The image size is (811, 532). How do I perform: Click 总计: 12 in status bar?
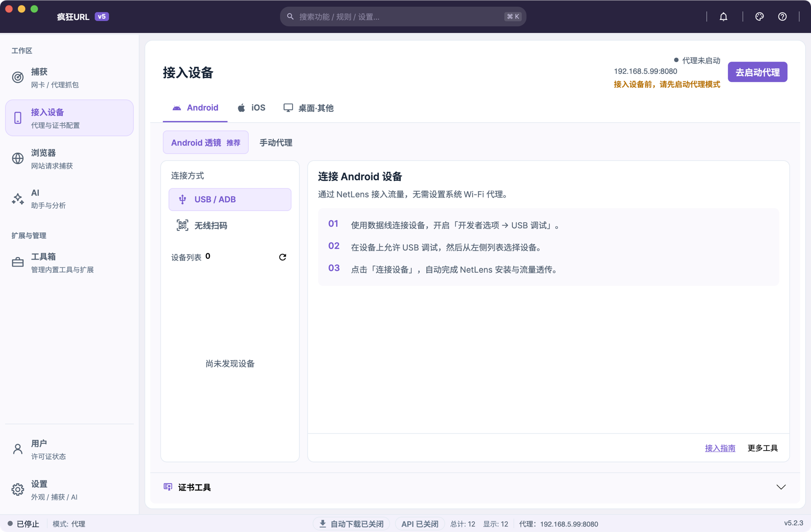(463, 524)
